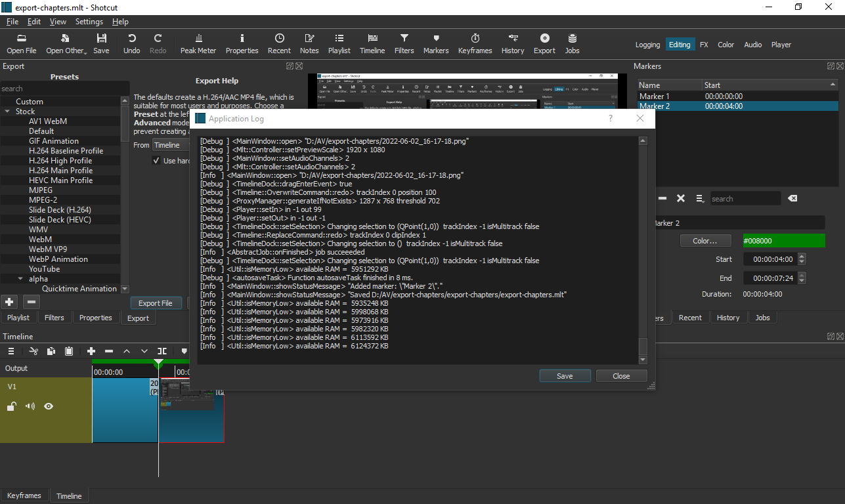
Task: Open the Filters toolbar button
Action: (404, 43)
